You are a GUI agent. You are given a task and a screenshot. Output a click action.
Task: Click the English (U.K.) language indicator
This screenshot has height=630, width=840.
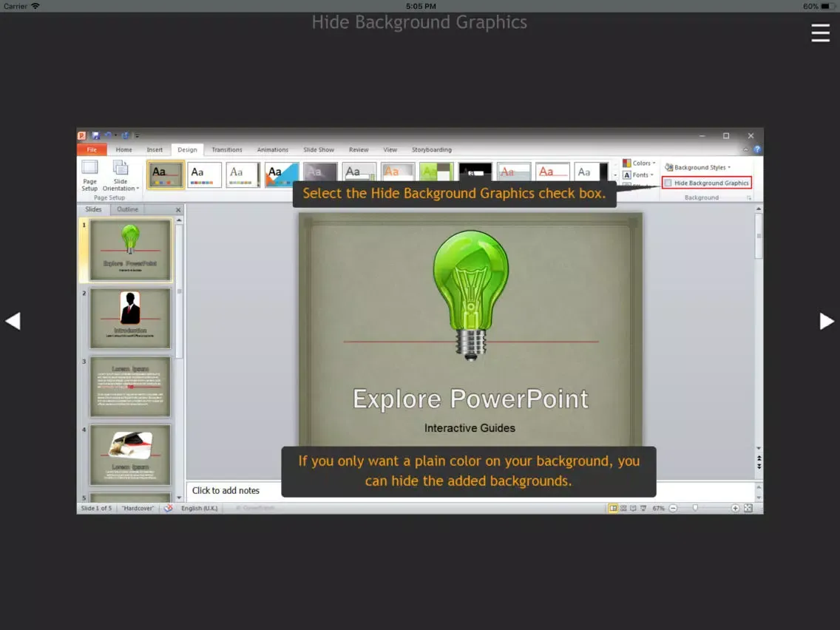(x=200, y=508)
